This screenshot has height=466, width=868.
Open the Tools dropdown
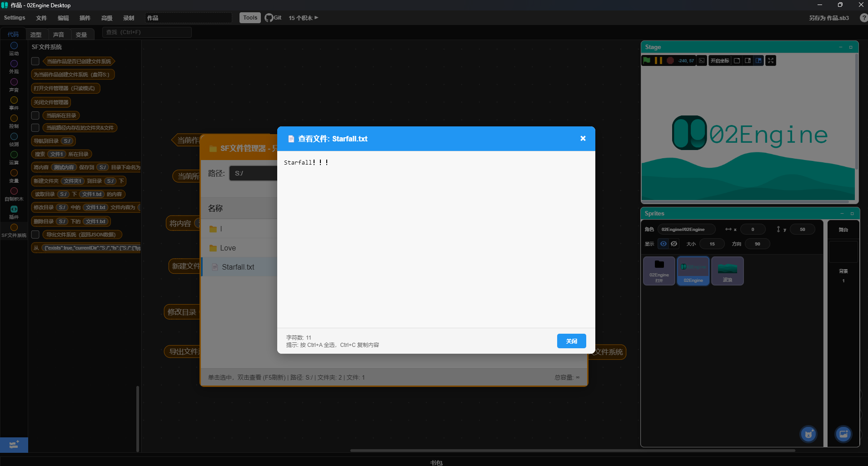pyautogui.click(x=250, y=18)
